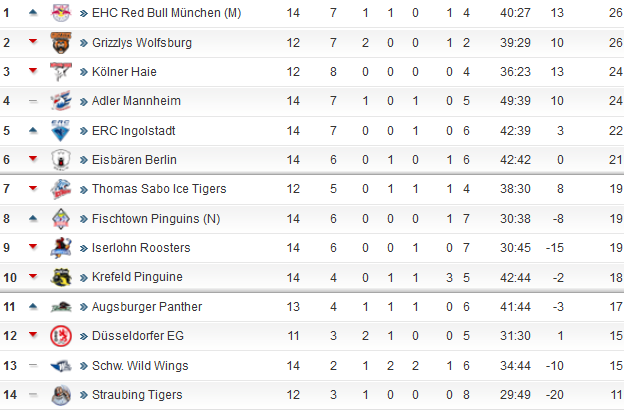This screenshot has width=624, height=410.
Task: Select the Kölner Haie shark logo
Action: tap(61, 72)
